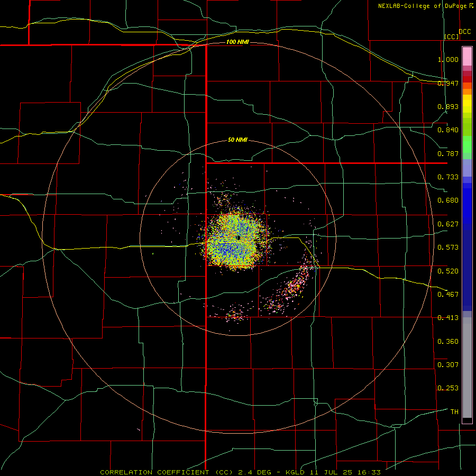Select the lavender segment on the color bar
Viewport: 476px width, 476px height.
(x=467, y=168)
